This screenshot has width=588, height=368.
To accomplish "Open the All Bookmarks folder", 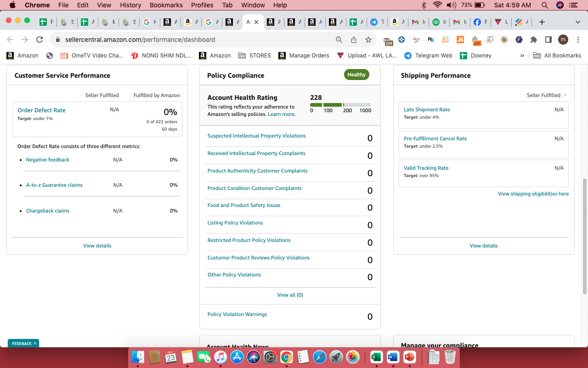I will pos(557,55).
